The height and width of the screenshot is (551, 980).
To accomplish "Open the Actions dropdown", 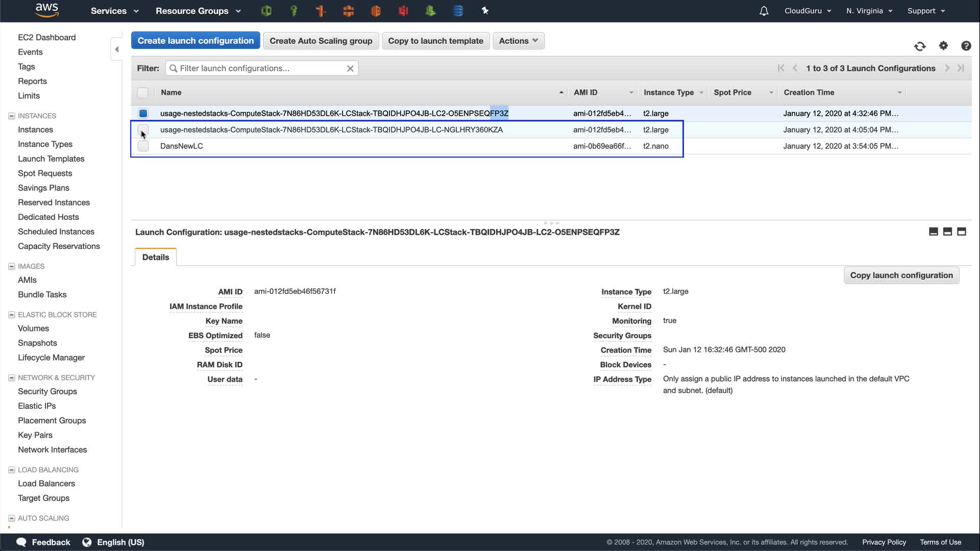I will pos(518,41).
